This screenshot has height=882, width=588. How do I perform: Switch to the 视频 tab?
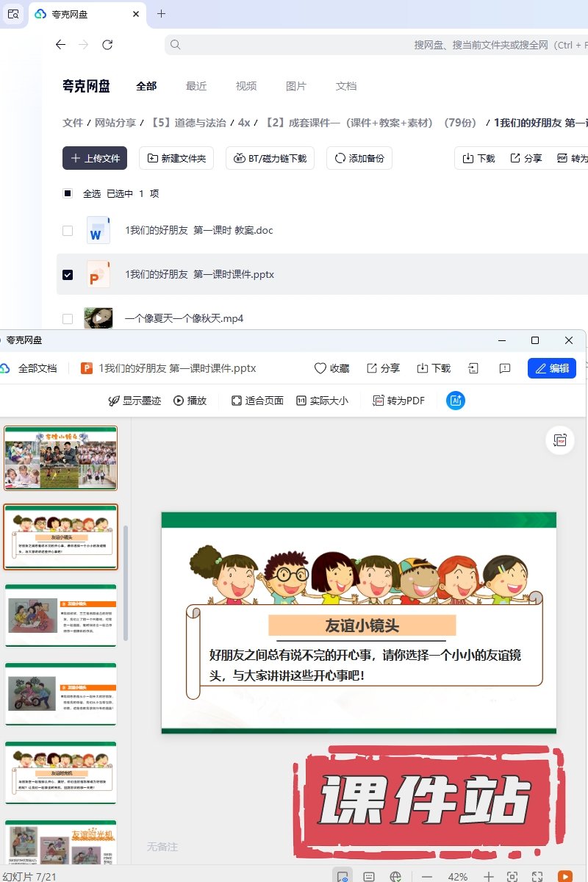246,86
